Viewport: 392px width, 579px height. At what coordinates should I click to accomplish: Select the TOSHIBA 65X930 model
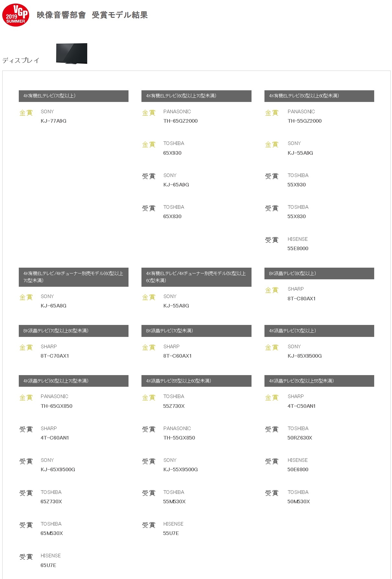(172, 153)
